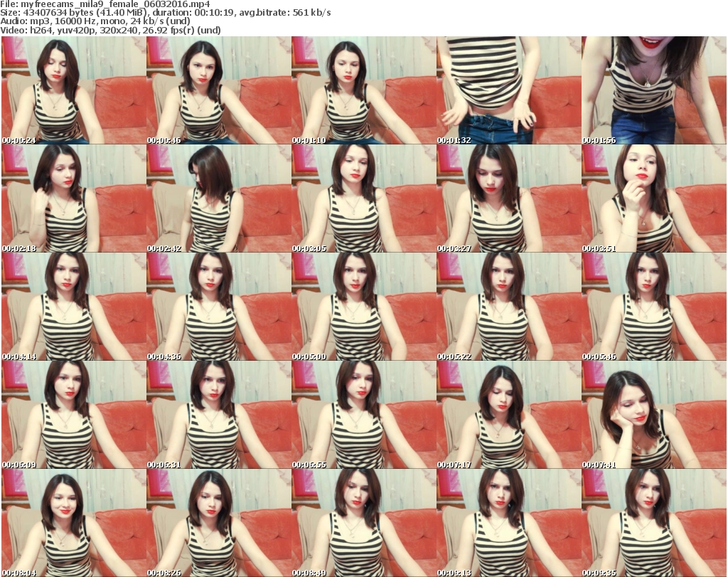The height and width of the screenshot is (577, 728).
Task: Select the thumbnail frame stamped 00:06:55
Action: point(364,415)
